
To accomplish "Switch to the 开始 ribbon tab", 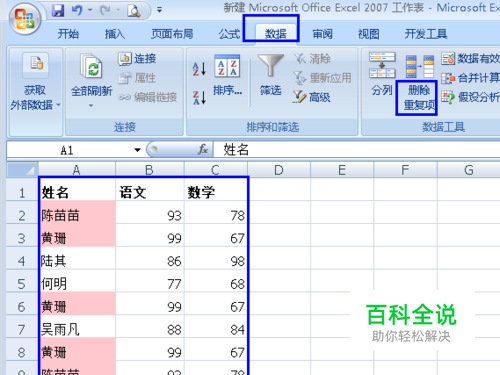I will coord(68,34).
